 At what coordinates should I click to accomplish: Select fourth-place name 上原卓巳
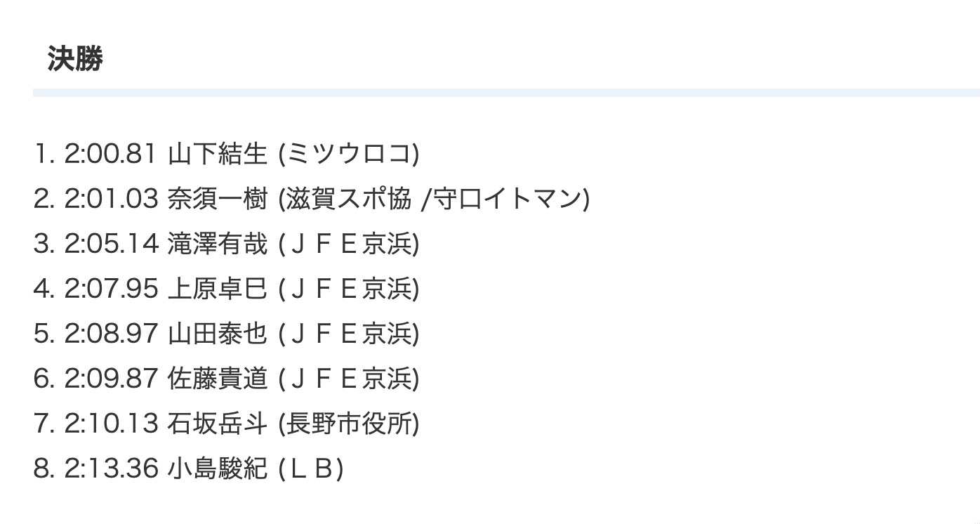click(218, 289)
